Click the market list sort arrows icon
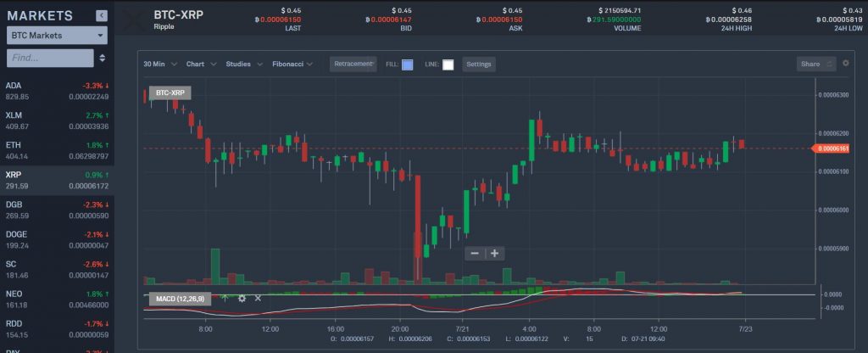 pos(103,58)
